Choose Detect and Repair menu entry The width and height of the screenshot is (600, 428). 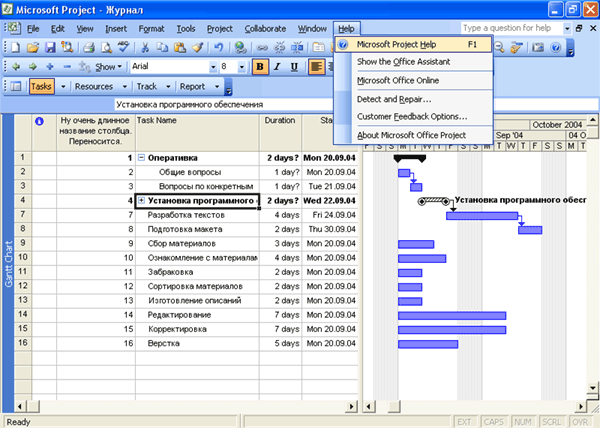(x=413, y=99)
